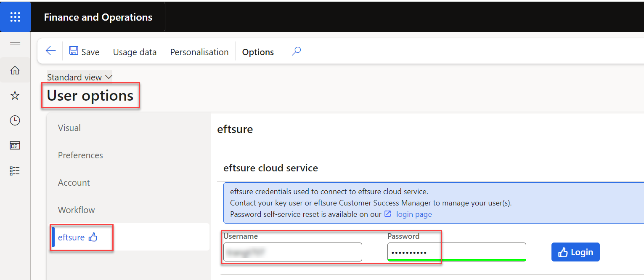Go to the Home icon in sidebar
Viewport: 644px width, 280px height.
tap(15, 70)
